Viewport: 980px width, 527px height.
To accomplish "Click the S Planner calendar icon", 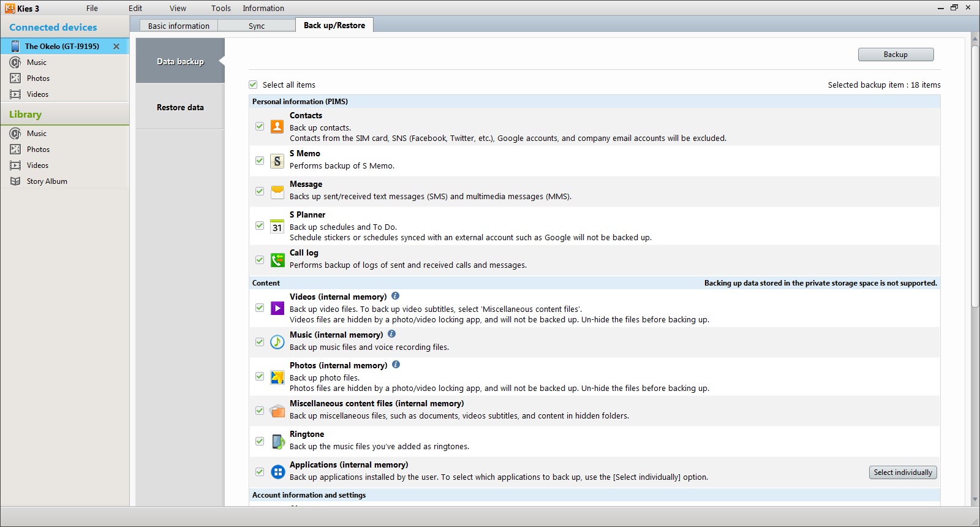I will [277, 226].
